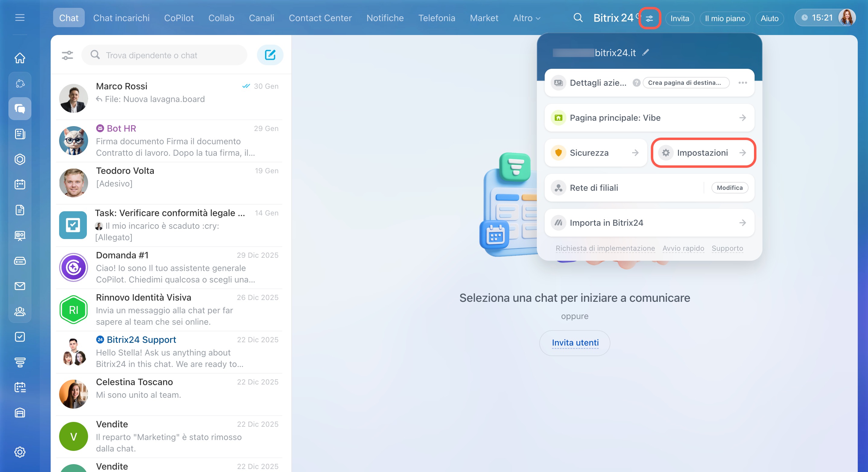Open the Contact Center tab
The image size is (868, 472).
pyautogui.click(x=320, y=18)
